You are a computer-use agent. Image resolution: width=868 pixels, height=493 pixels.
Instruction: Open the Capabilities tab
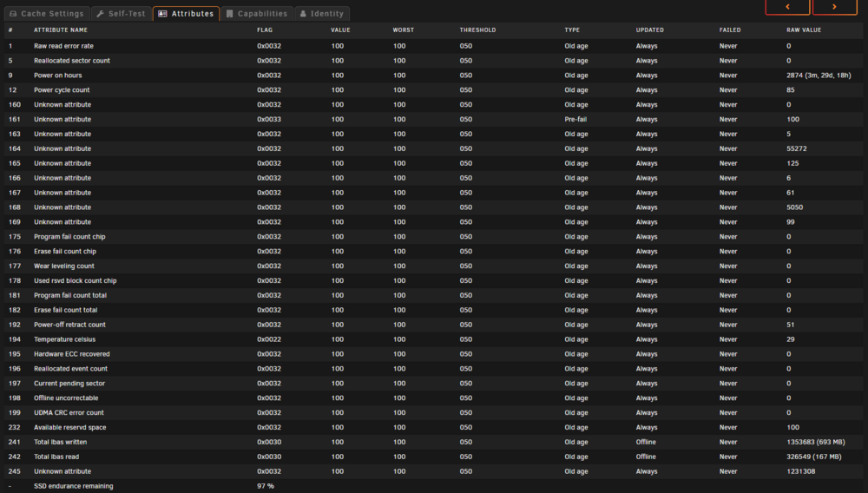click(x=257, y=13)
